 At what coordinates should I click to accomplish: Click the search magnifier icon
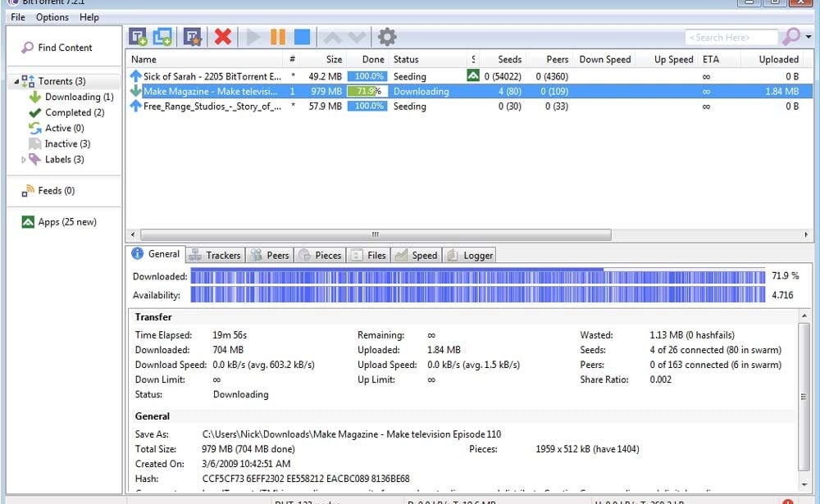[x=790, y=37]
